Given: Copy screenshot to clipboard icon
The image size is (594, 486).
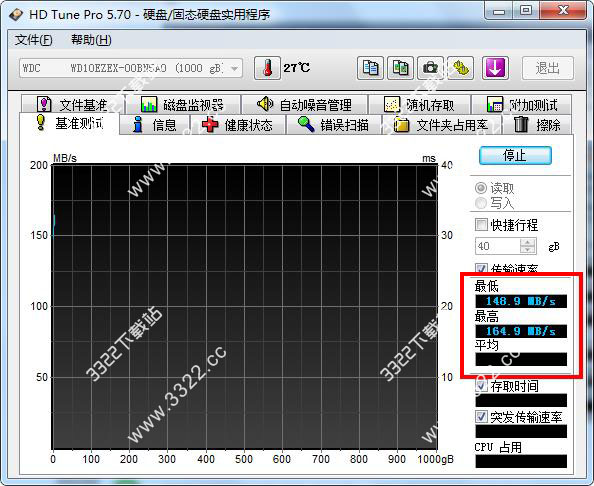Looking at the screenshot, I should pyautogui.click(x=400, y=68).
